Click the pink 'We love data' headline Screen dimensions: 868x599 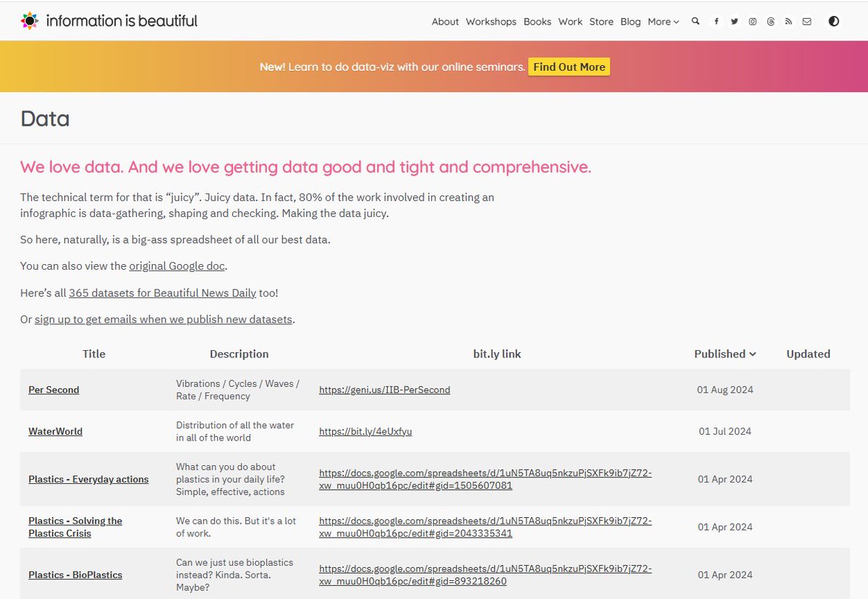pyautogui.click(x=305, y=167)
